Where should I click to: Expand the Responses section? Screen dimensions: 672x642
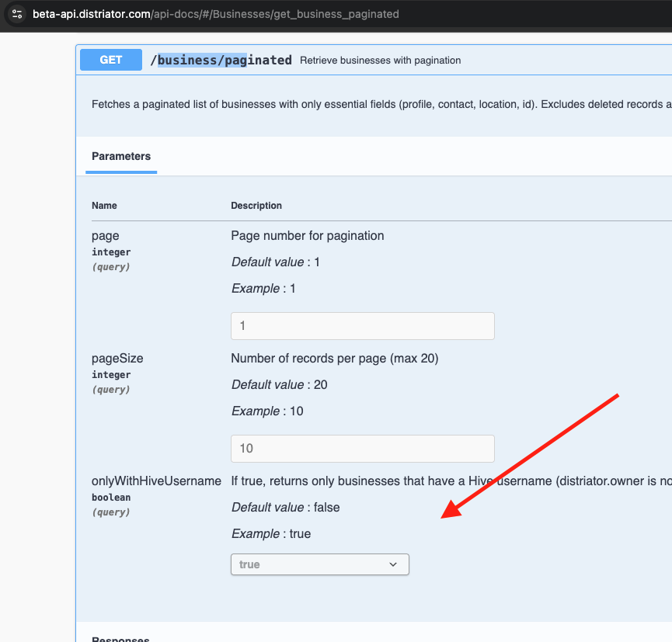click(x=120, y=638)
